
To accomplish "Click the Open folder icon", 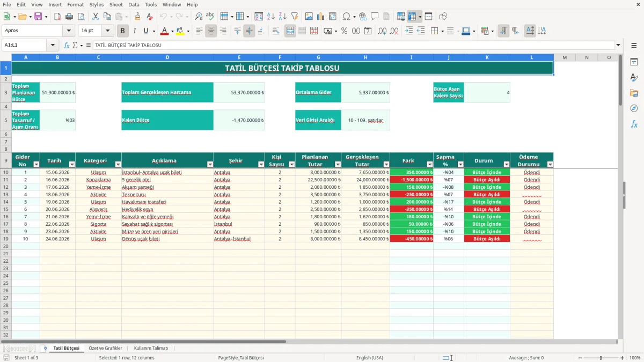I will (22, 17).
